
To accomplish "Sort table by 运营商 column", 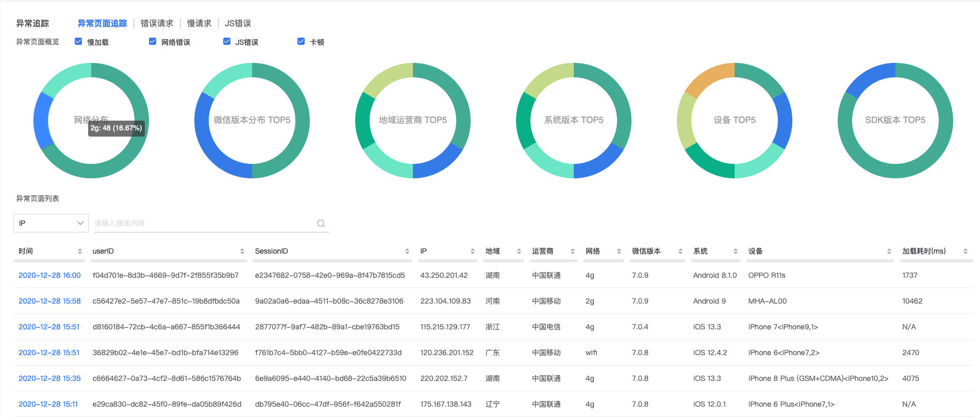I will (572, 251).
